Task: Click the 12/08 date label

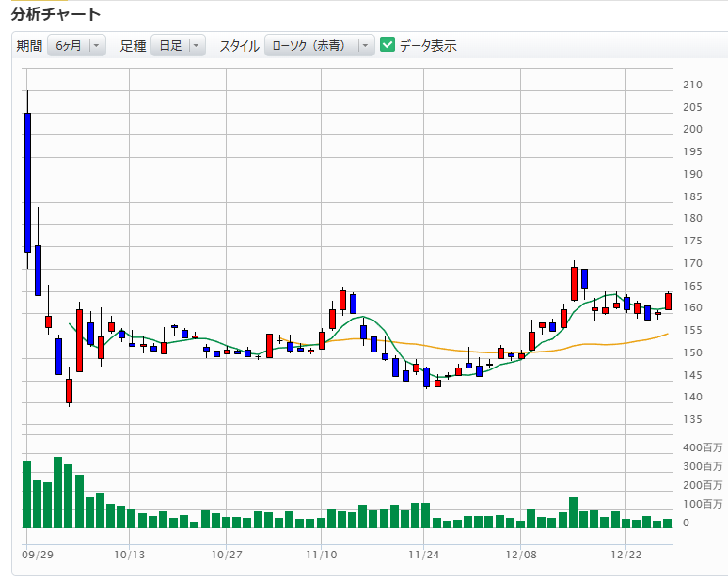Action: tap(520, 555)
